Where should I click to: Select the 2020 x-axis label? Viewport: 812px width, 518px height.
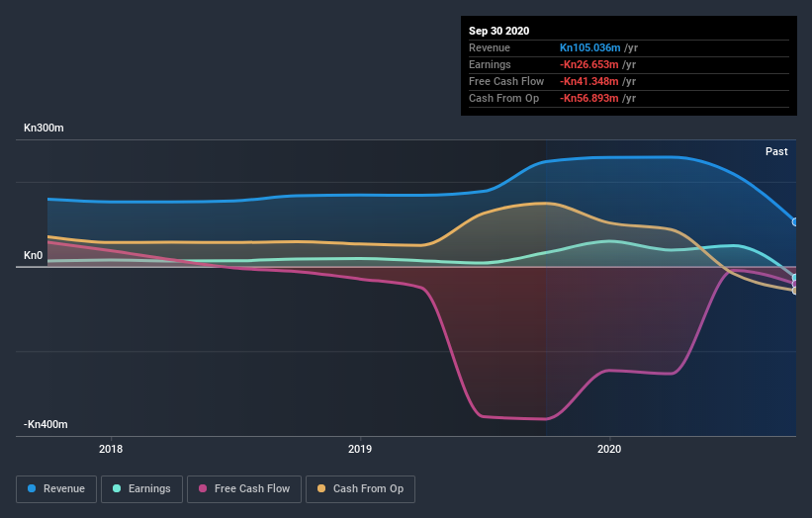[x=609, y=449]
